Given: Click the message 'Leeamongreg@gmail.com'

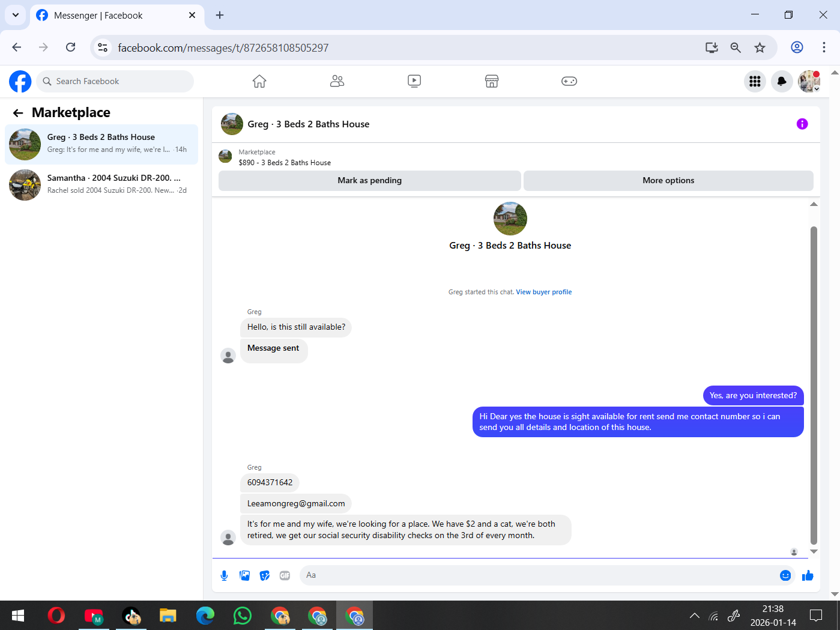Looking at the screenshot, I should click(x=296, y=503).
